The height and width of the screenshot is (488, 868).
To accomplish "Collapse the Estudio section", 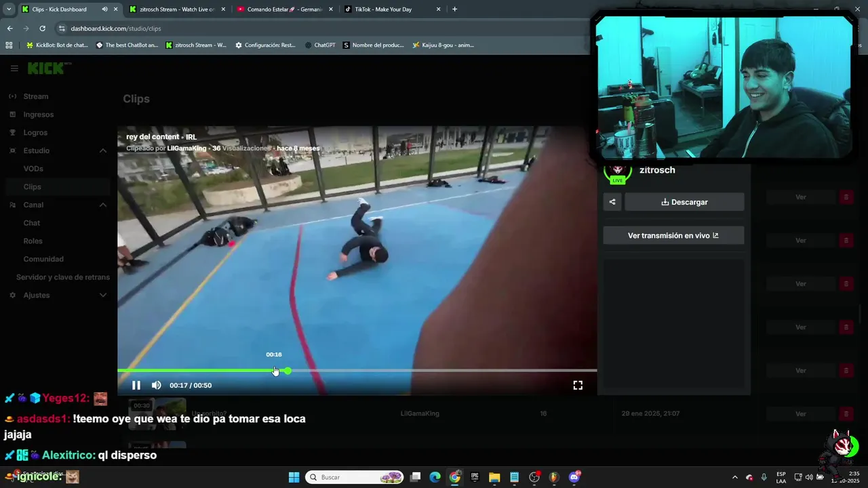I will (x=103, y=150).
